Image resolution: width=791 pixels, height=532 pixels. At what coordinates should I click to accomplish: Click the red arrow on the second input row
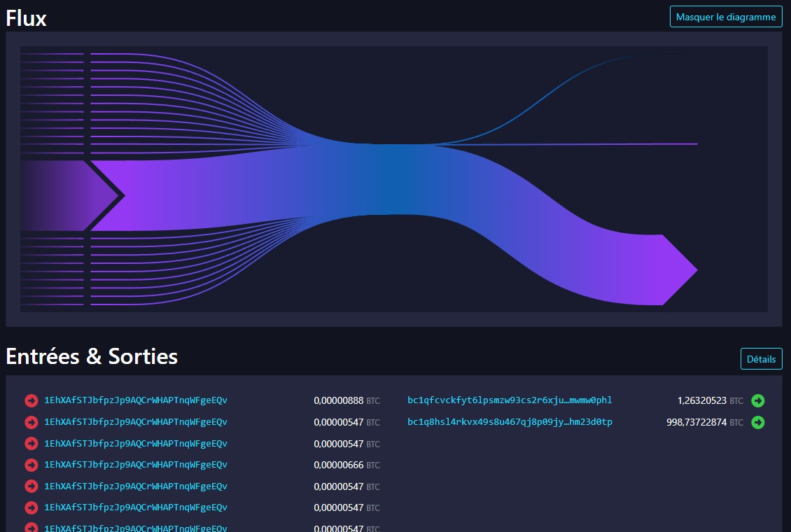point(31,422)
